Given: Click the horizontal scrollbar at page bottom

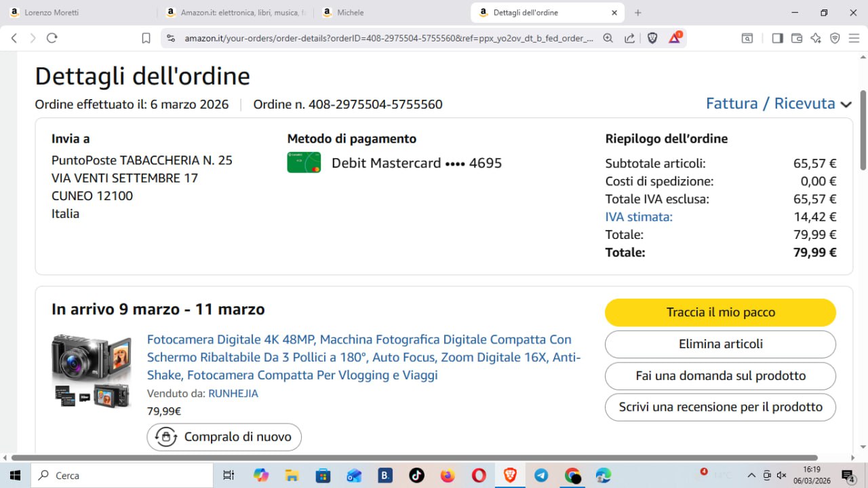Looking at the screenshot, I should click(x=414, y=457).
